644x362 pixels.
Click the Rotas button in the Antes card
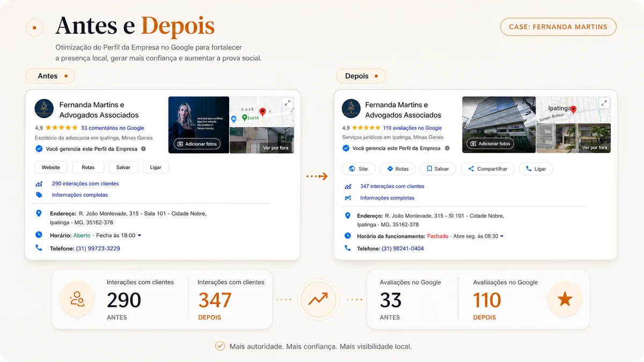88,167
